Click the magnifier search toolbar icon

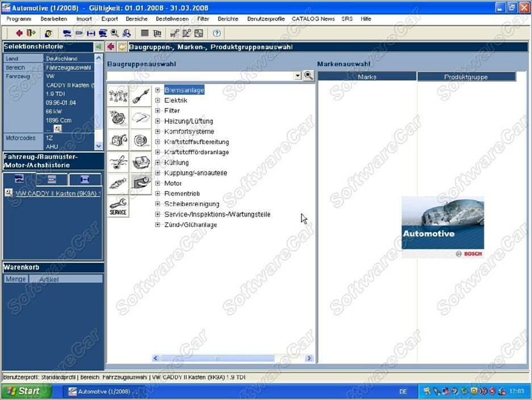(115, 34)
